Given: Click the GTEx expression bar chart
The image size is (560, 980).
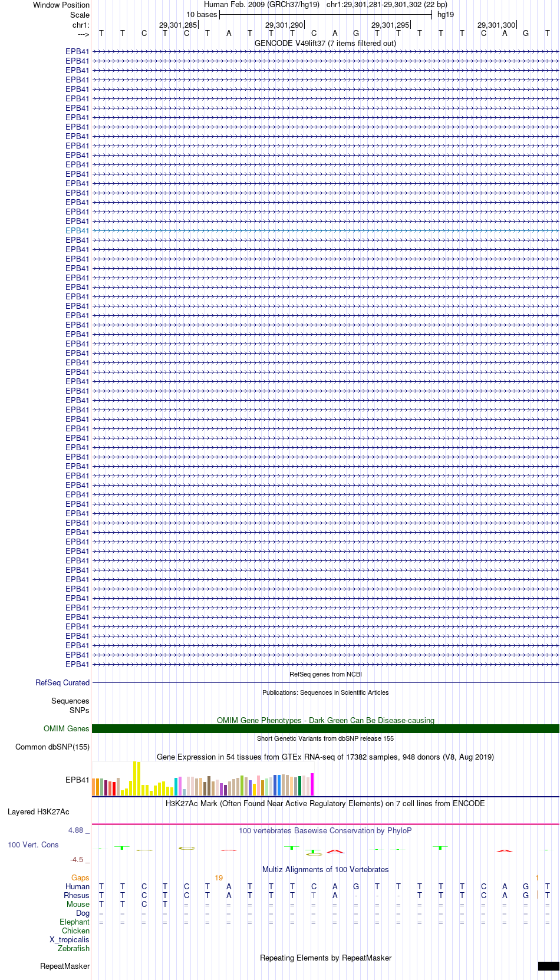Looking at the screenshot, I should [203, 778].
